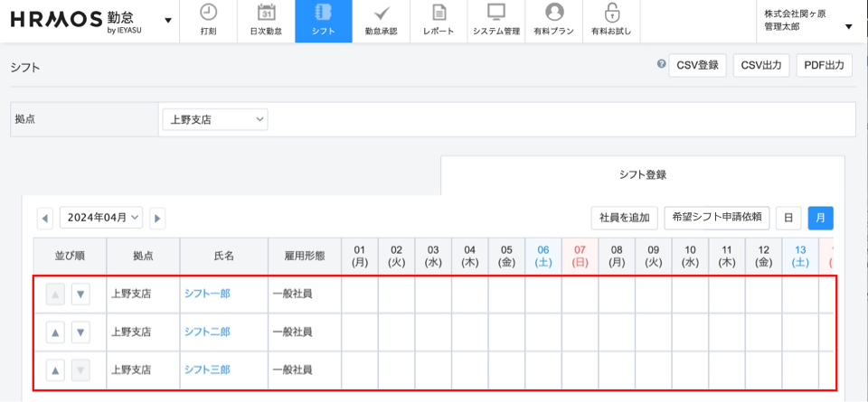
Task: Switch to 日 day view
Action: click(788, 218)
